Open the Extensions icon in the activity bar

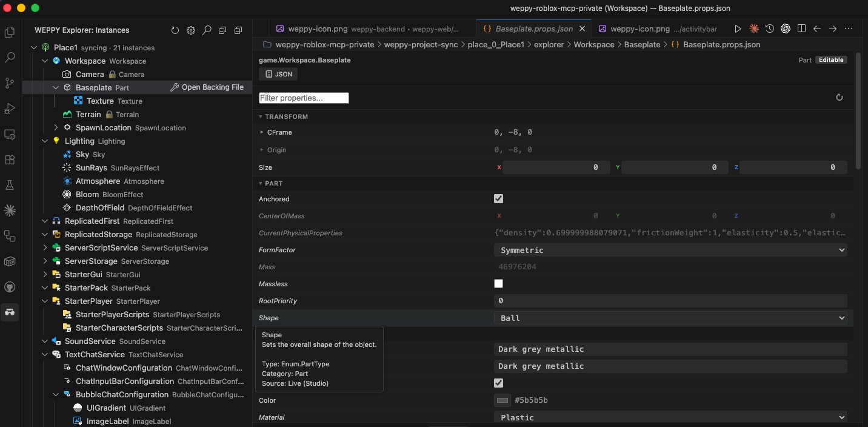click(x=10, y=160)
